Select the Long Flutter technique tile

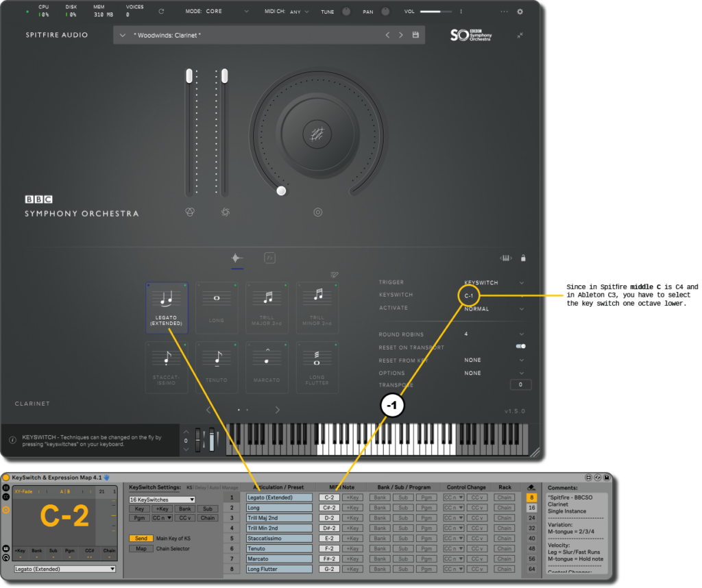point(317,368)
